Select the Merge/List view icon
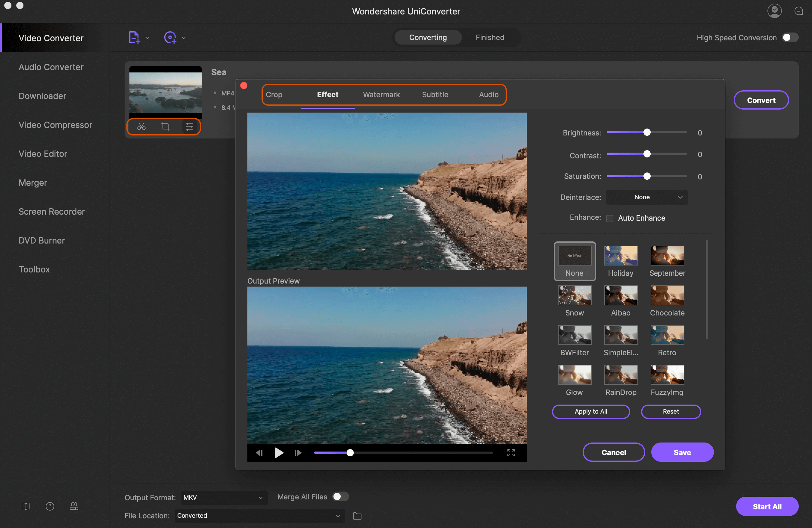Image resolution: width=812 pixels, height=528 pixels. tap(189, 126)
